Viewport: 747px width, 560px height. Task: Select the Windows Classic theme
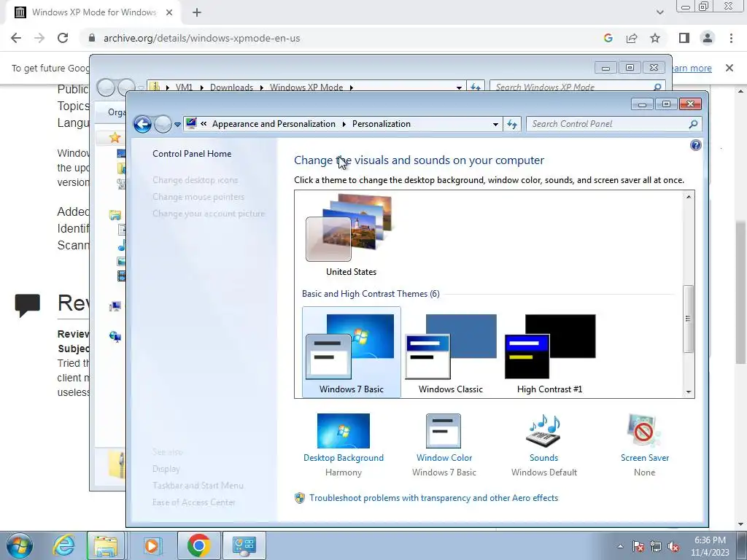pyautogui.click(x=451, y=352)
